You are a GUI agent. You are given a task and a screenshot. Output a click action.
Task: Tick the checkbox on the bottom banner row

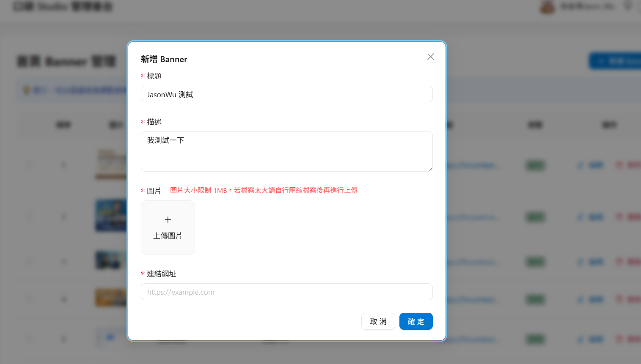[29, 339]
